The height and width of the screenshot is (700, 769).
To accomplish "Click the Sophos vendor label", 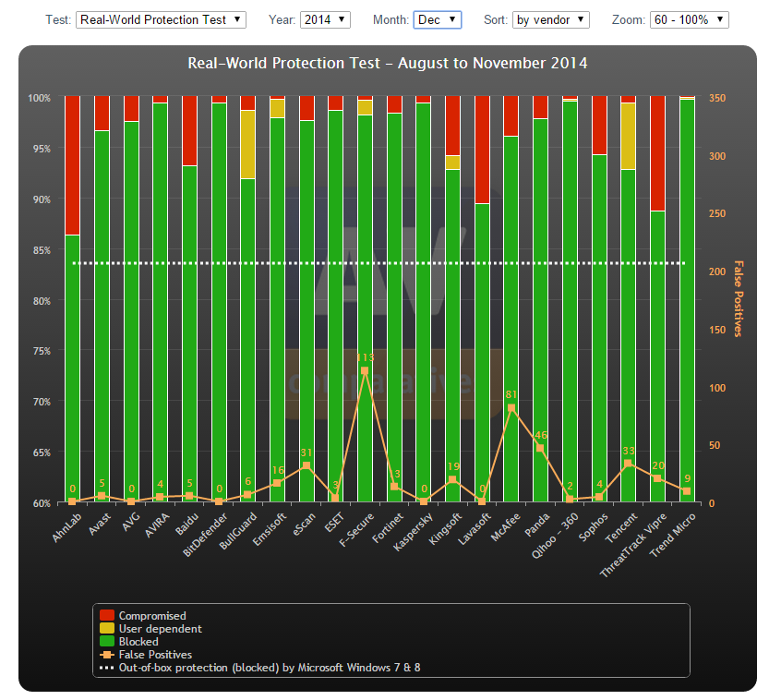I will point(593,526).
